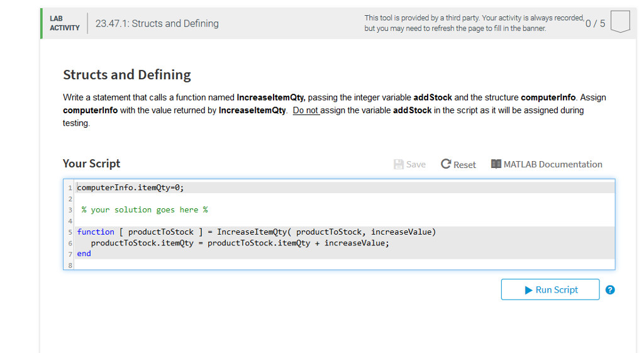Click the 'LAB ACTIVITY' label

(x=65, y=23)
